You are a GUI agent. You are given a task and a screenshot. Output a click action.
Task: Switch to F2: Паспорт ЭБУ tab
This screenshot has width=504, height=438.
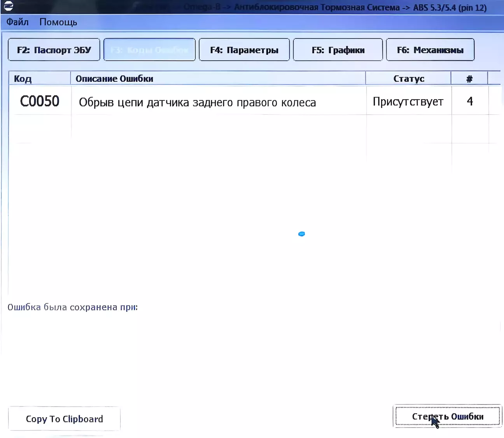(x=54, y=50)
